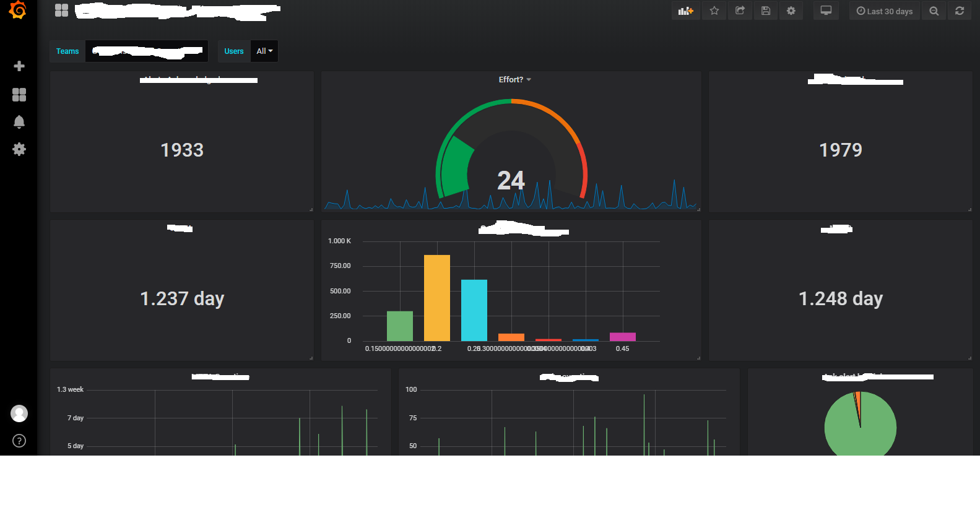Open the Last 30 days time picker

click(x=885, y=11)
